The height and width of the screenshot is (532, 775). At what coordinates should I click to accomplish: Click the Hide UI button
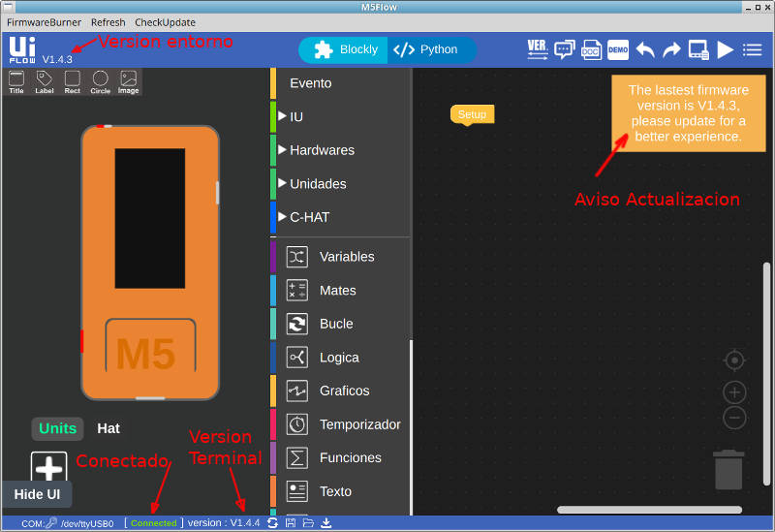pos(37,494)
